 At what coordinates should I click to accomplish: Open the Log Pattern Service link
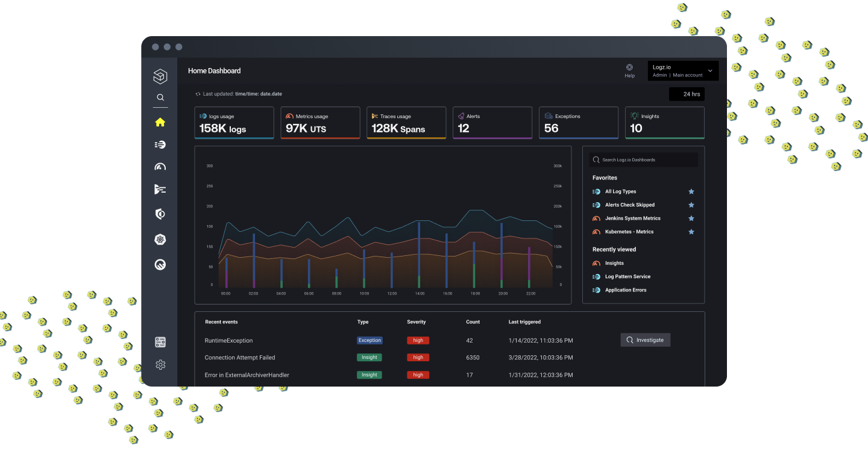(627, 277)
